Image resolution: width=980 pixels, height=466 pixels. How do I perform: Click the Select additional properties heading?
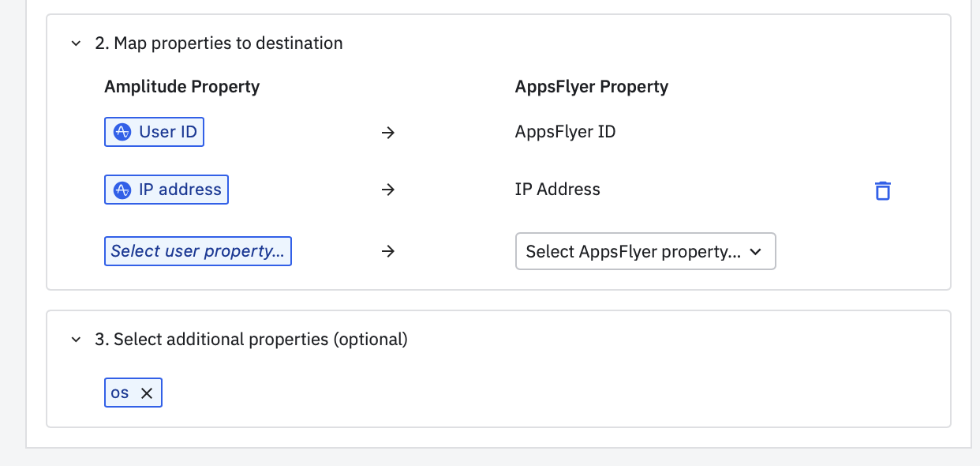(251, 340)
